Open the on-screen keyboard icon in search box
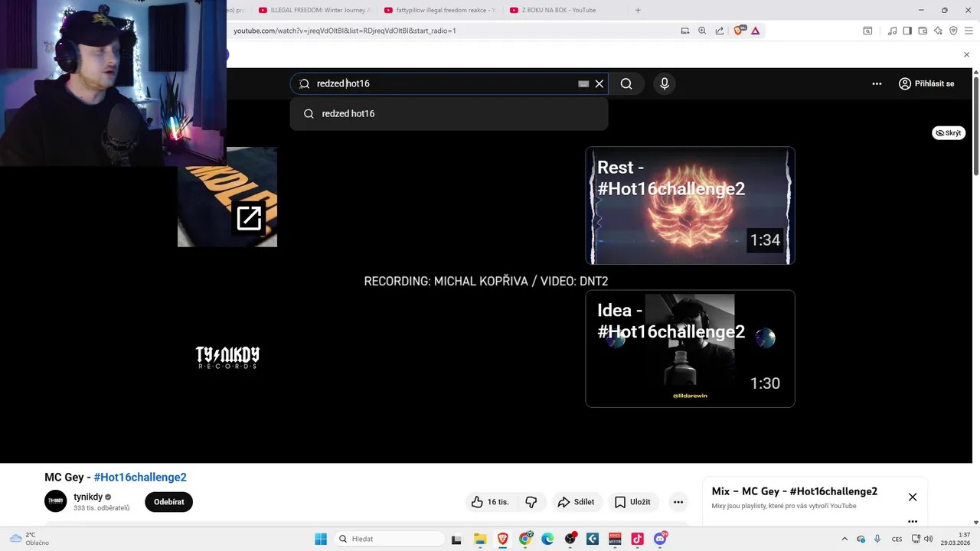The width and height of the screenshot is (980, 551). (x=583, y=83)
